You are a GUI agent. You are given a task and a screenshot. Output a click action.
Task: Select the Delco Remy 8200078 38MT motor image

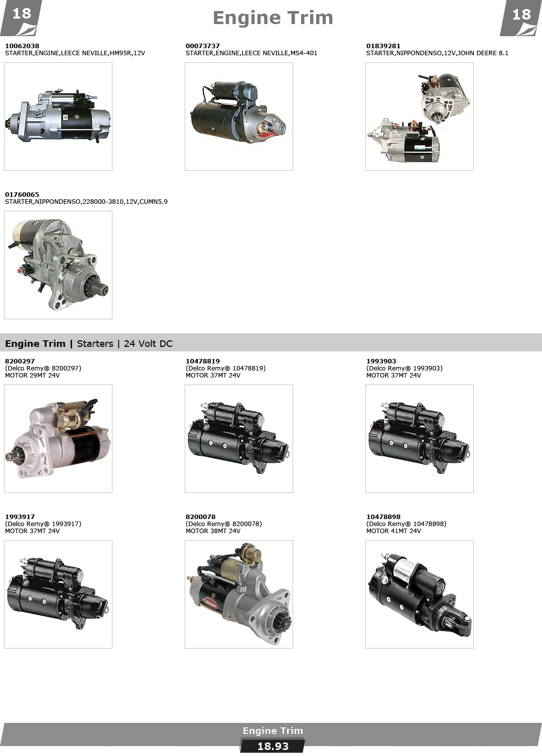point(239,594)
